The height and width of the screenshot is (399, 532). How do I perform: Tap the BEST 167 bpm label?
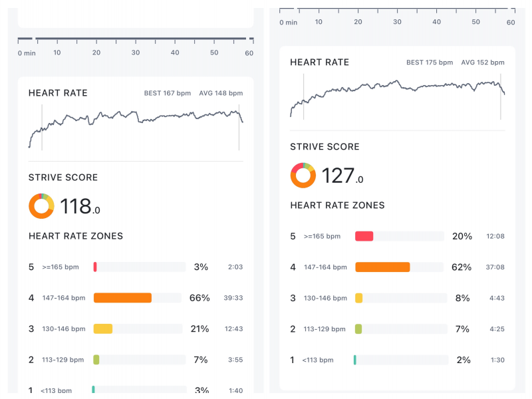point(167,93)
